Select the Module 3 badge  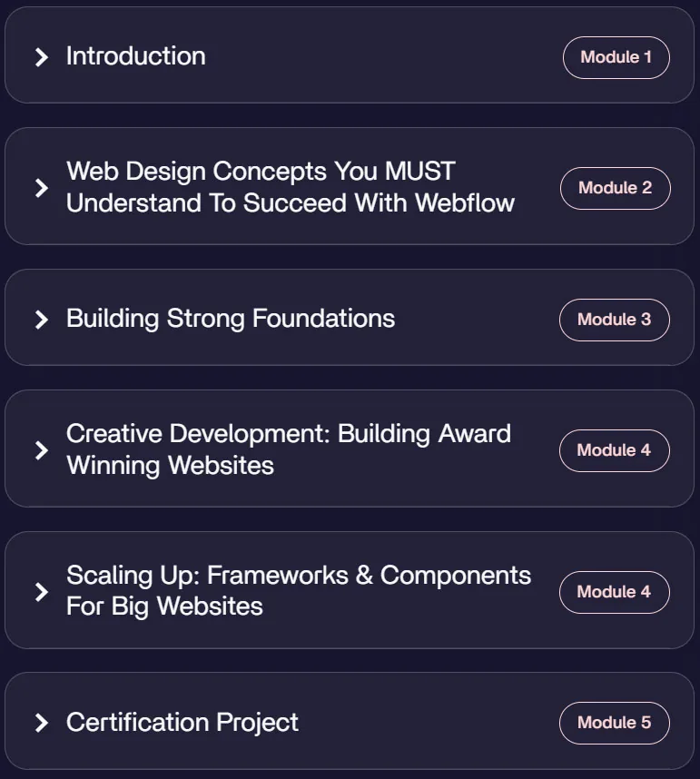[614, 320]
